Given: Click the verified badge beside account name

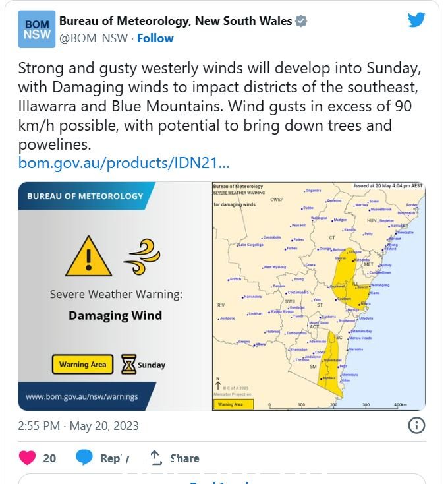Looking at the screenshot, I should pos(301,21).
